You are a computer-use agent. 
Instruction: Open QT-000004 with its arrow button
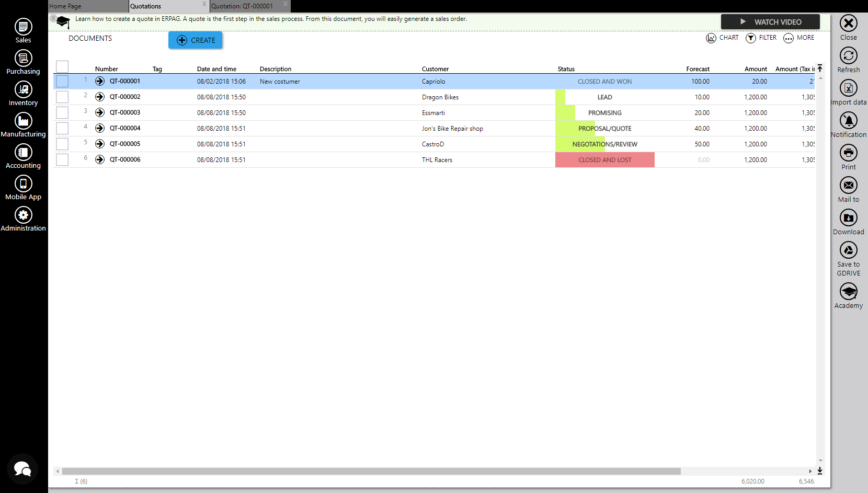coord(100,128)
